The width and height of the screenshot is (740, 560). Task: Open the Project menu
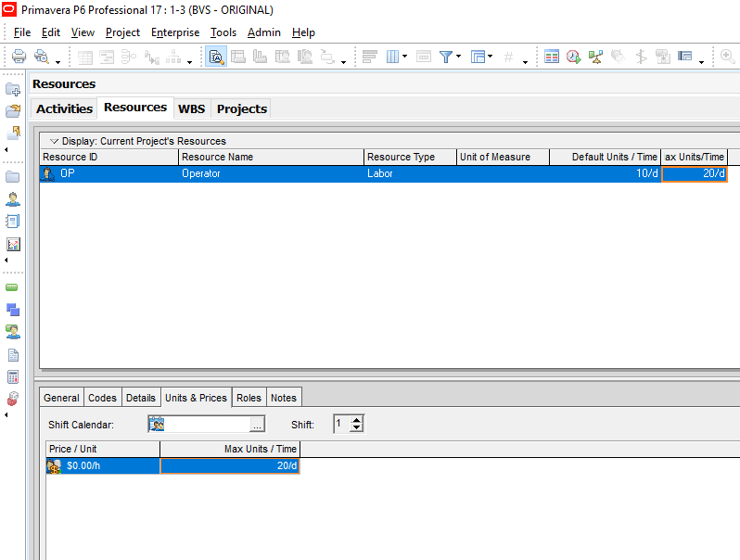(122, 32)
